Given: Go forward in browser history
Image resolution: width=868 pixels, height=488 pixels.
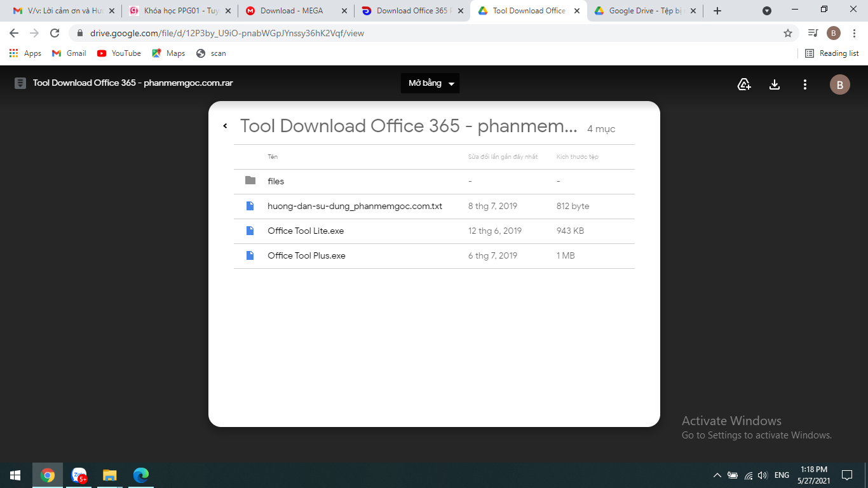Looking at the screenshot, I should pyautogui.click(x=34, y=33).
